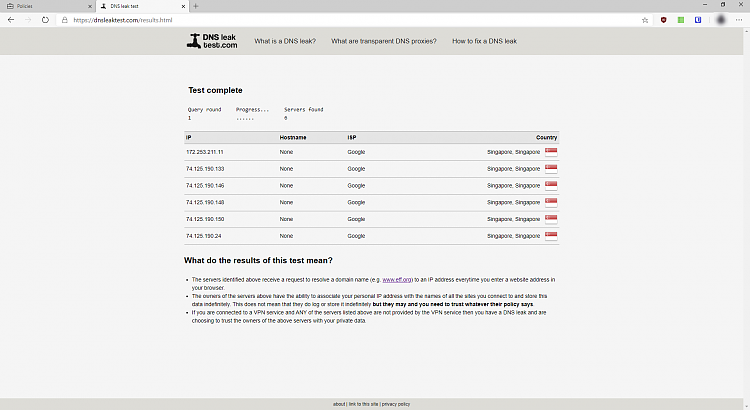Click Singapore flag in 74.125.190.133 row
Screen dimensions: 750x410
click(x=551, y=169)
